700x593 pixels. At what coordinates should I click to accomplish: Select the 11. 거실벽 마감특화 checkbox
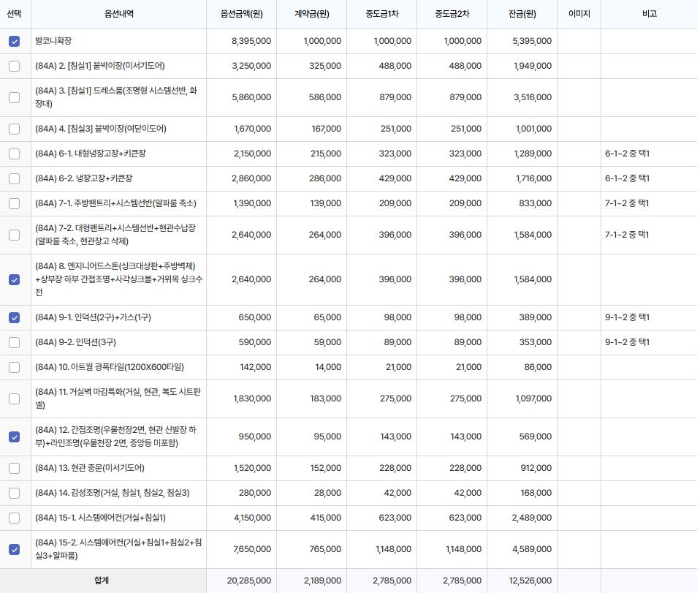click(x=15, y=399)
